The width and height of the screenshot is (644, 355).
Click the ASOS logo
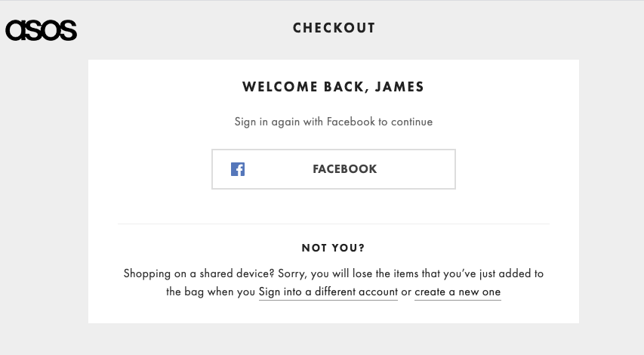coord(41,30)
